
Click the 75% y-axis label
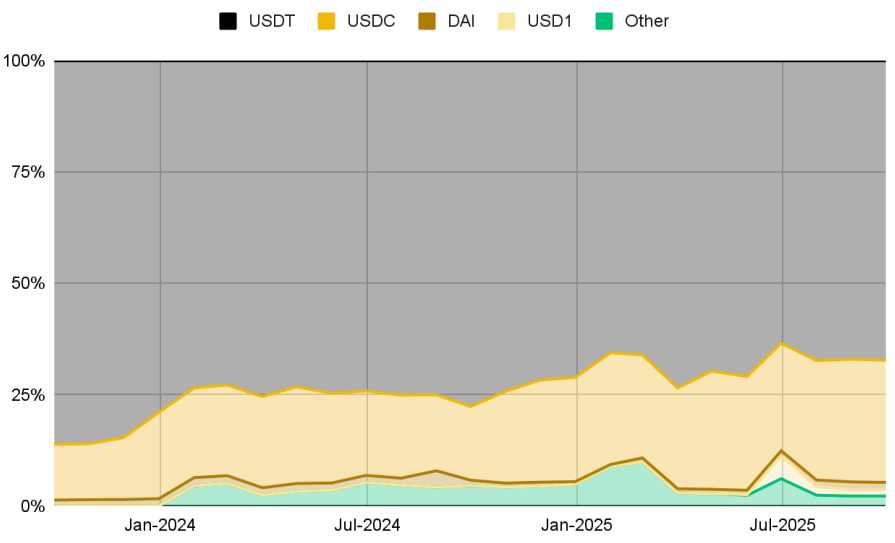click(x=29, y=172)
